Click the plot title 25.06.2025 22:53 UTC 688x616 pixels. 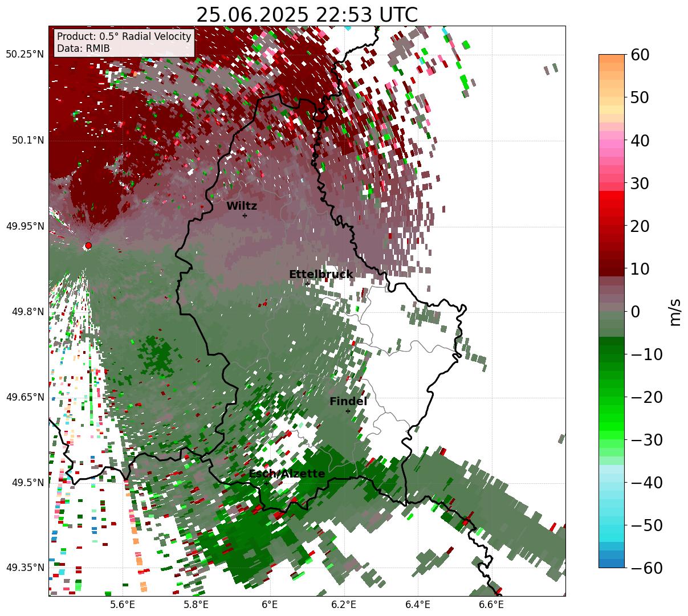(x=307, y=15)
